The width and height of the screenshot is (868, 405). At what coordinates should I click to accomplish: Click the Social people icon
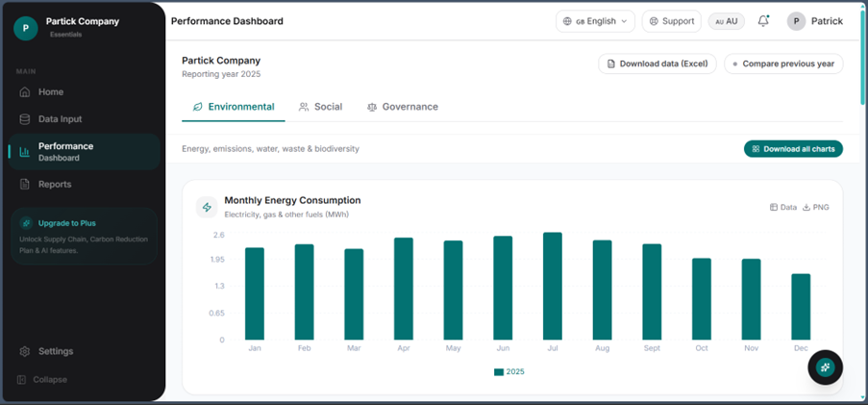click(304, 107)
